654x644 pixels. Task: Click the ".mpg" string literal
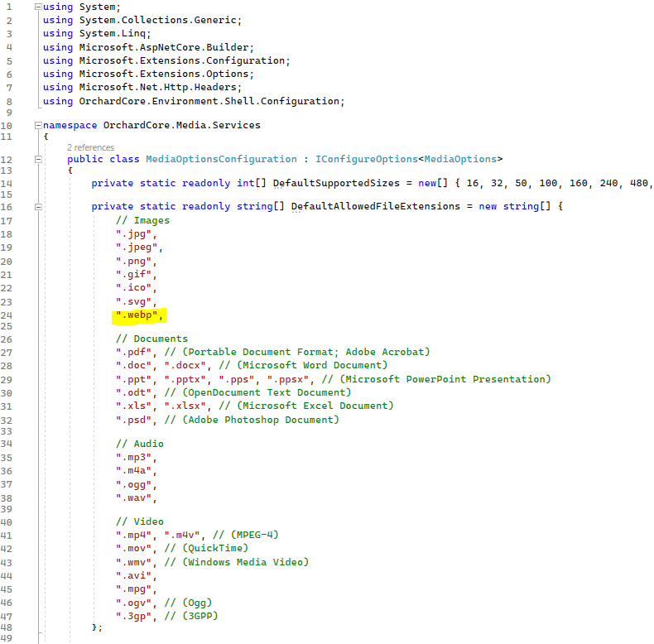[x=133, y=589]
